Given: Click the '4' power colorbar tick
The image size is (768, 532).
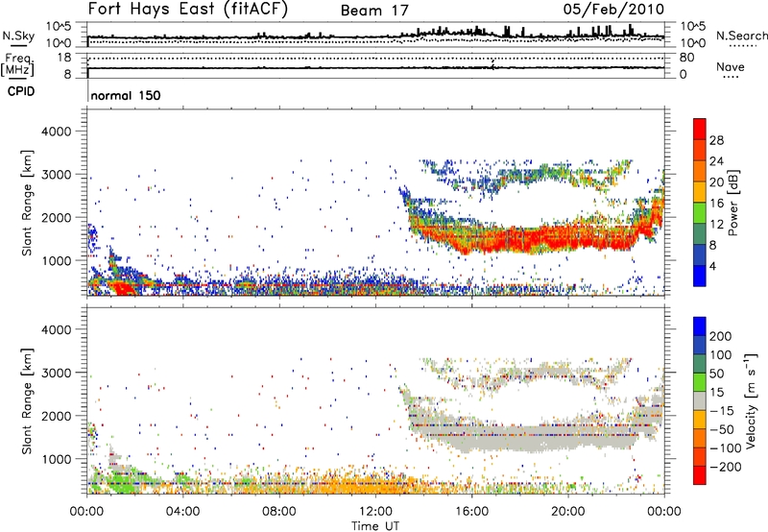Looking at the screenshot, I should tap(712, 266).
